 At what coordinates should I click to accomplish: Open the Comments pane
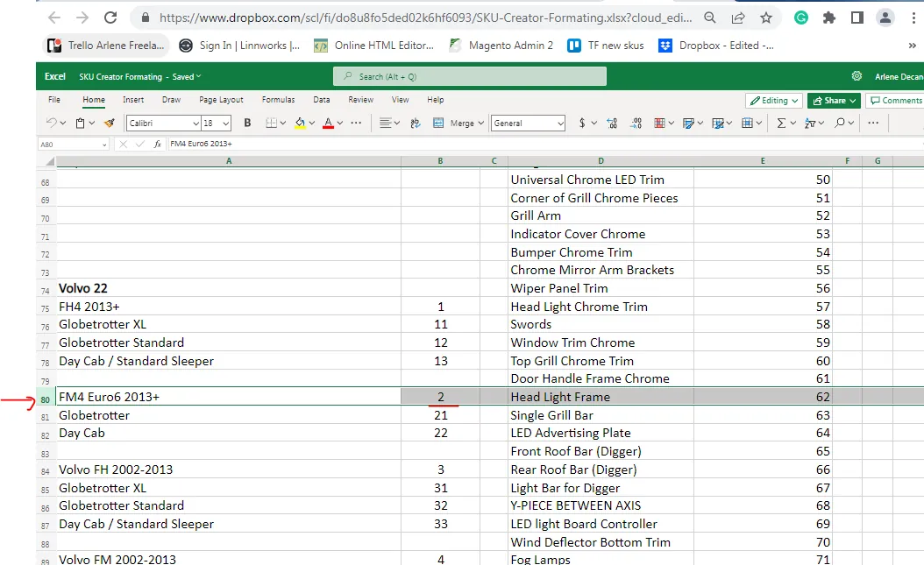[896, 101]
